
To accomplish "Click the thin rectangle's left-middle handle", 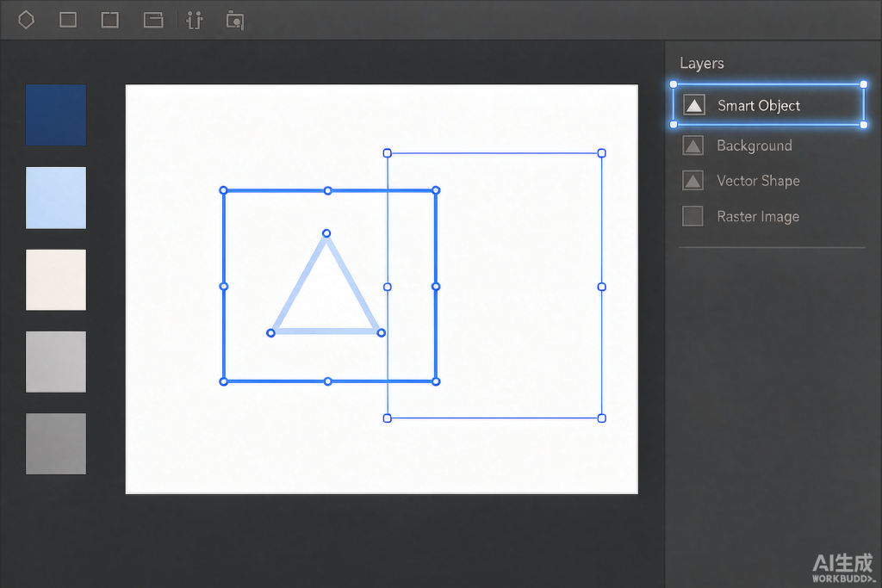I will coord(387,287).
